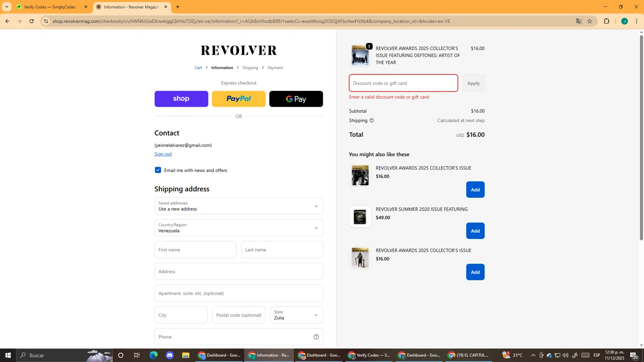Open Country/Region dropdown showing Venezuela

click(239, 228)
